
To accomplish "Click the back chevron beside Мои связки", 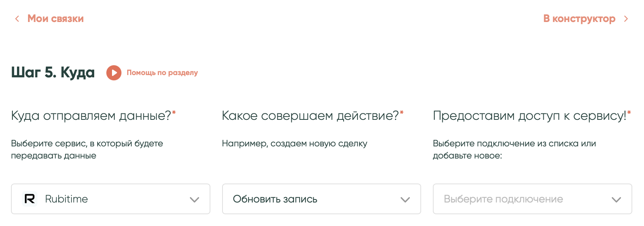I will (17, 19).
